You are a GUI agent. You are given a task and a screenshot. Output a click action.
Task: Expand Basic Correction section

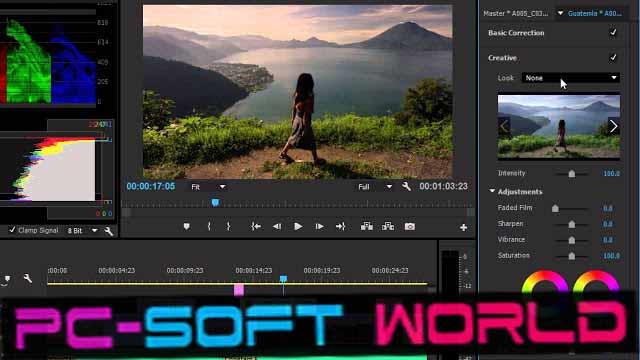(516, 33)
